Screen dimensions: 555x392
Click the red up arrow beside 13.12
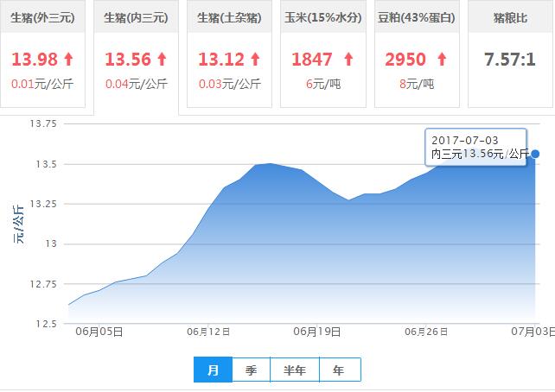tap(256, 59)
